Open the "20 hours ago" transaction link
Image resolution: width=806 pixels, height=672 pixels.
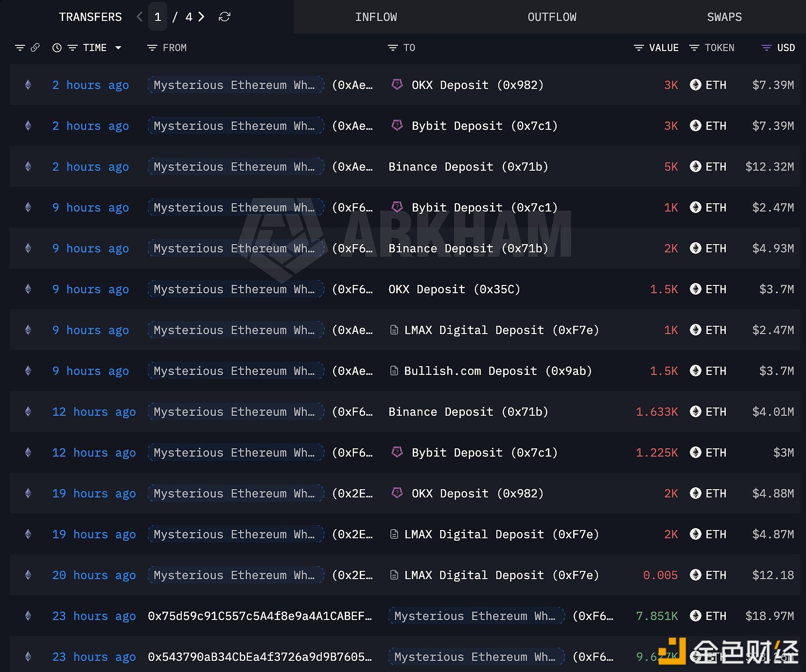[x=94, y=575]
